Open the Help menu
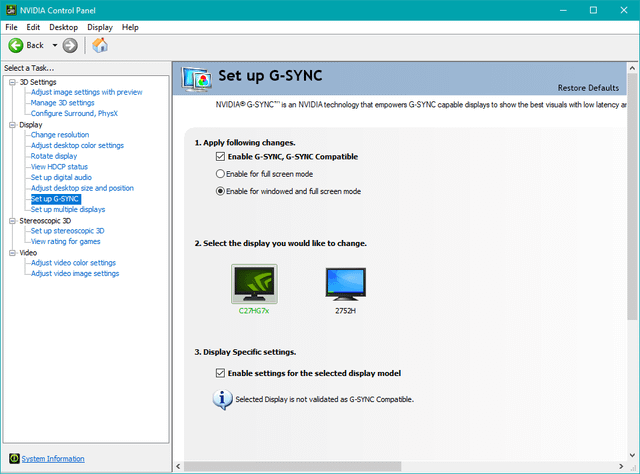 130,27
